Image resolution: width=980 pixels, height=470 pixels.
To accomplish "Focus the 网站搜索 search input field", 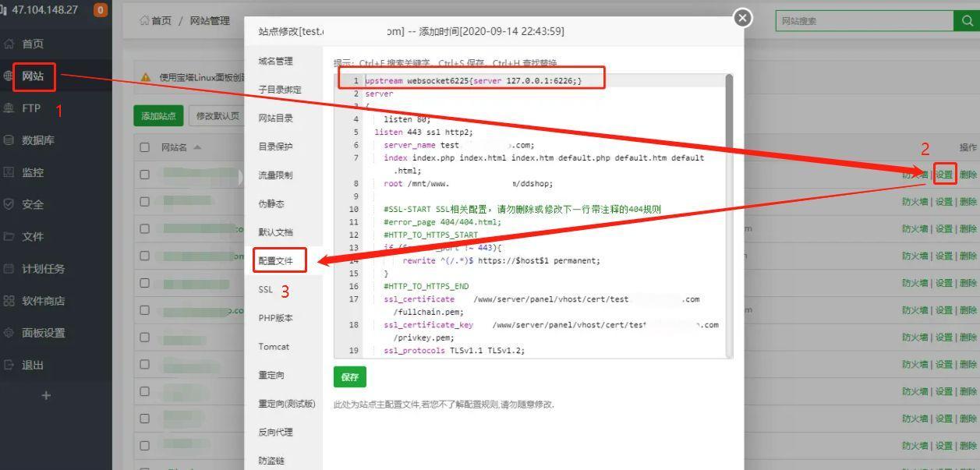I will [864, 21].
